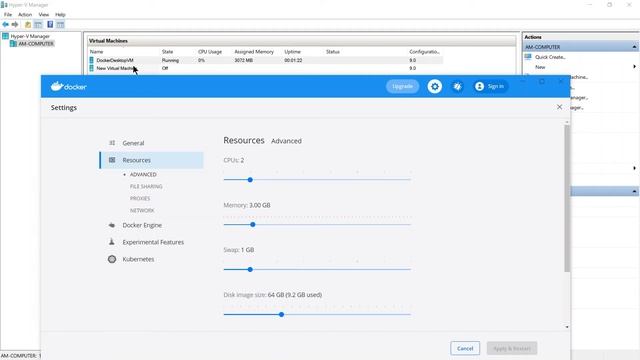This screenshot has height=360, width=640.
Task: Open Experimental Features settings
Action: (x=153, y=242)
